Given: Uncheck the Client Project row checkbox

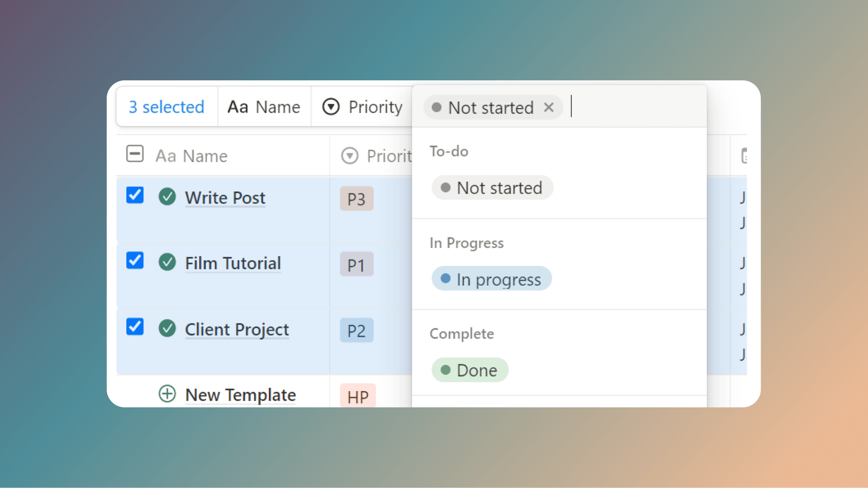Looking at the screenshot, I should (134, 326).
